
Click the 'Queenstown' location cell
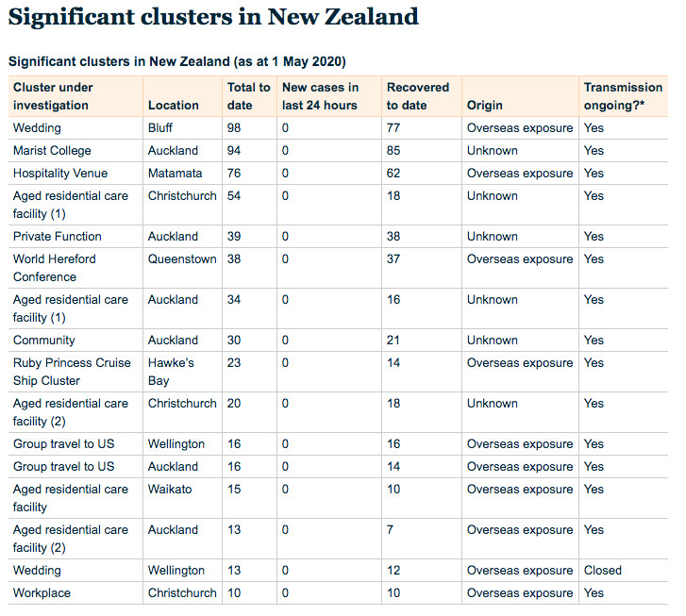click(x=182, y=259)
